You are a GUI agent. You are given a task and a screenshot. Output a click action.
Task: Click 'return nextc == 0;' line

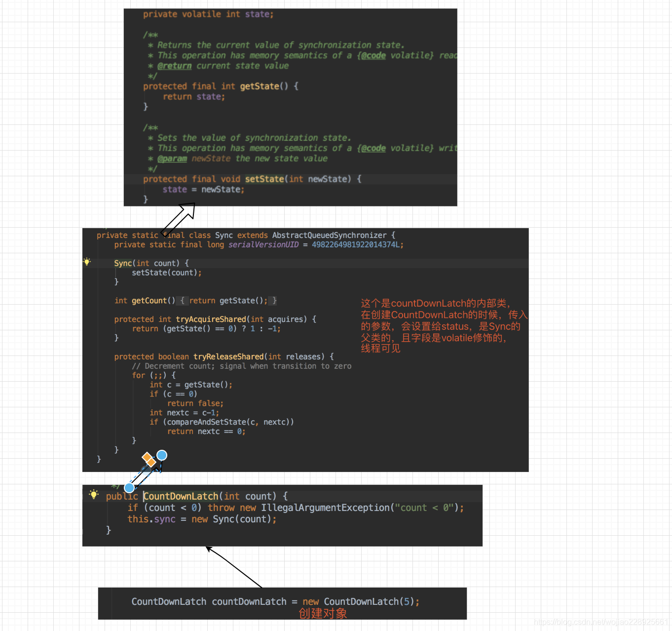point(206,432)
